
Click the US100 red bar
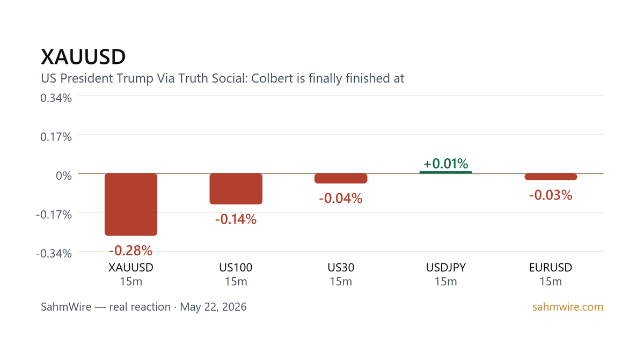[x=236, y=189]
